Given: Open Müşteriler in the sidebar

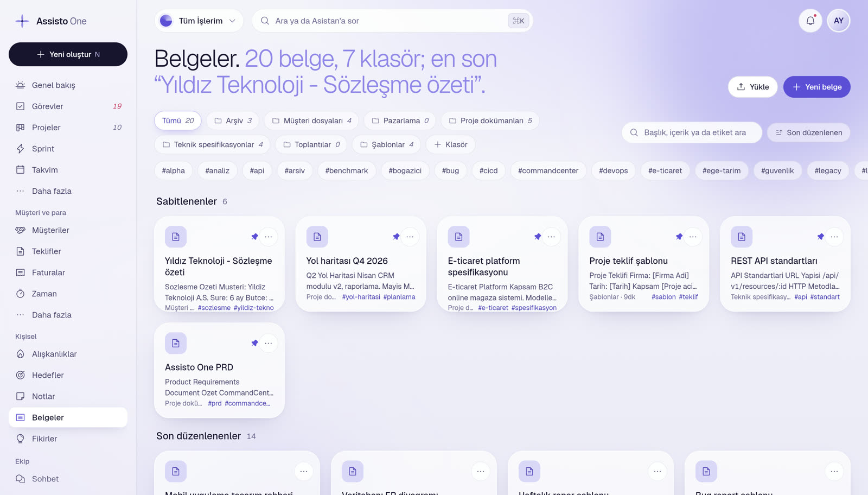Looking at the screenshot, I should (x=68, y=230).
